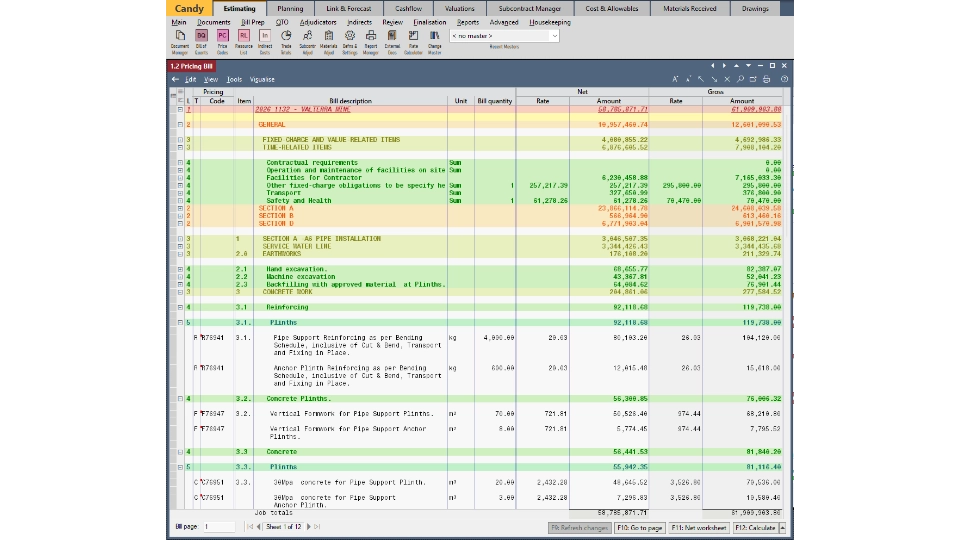Open the master selection dropdown

[554, 36]
